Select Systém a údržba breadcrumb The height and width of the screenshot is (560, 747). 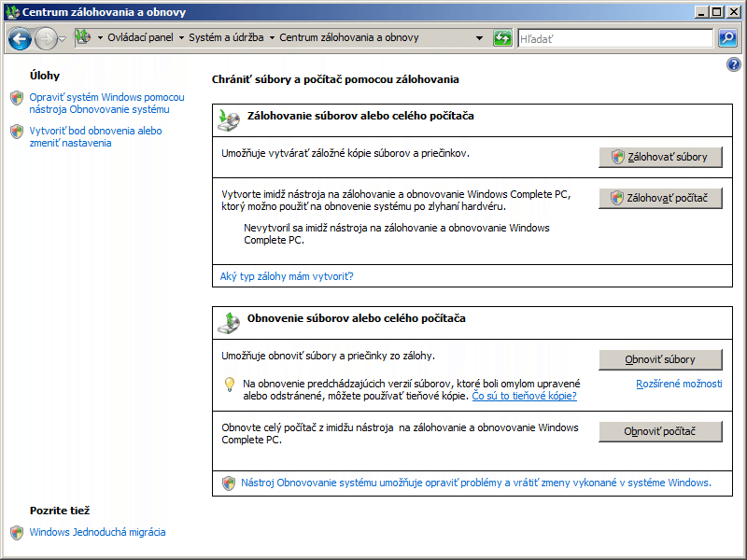click(x=226, y=37)
